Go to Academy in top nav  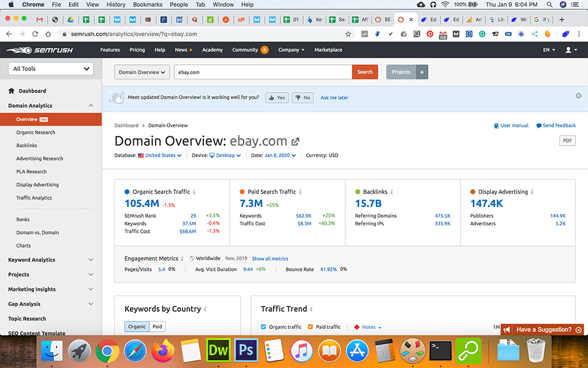pos(212,49)
